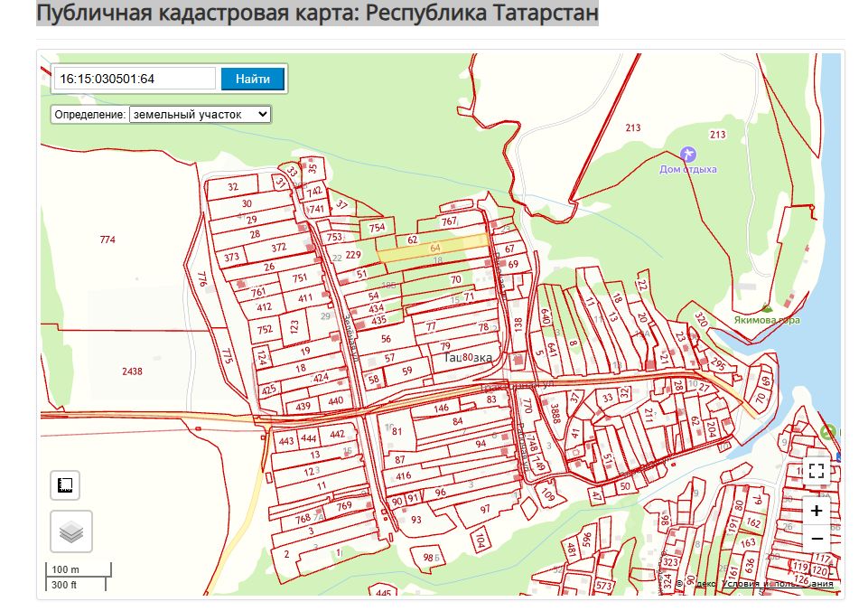
Task: Click parcel number 3888
Action: click(x=555, y=413)
